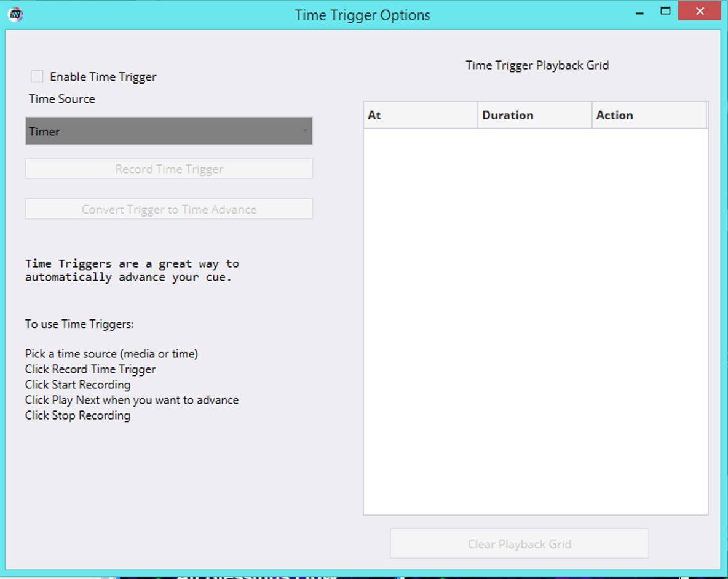The image size is (728, 579).
Task: Click the Enable Time Trigger label text
Action: [x=103, y=77]
